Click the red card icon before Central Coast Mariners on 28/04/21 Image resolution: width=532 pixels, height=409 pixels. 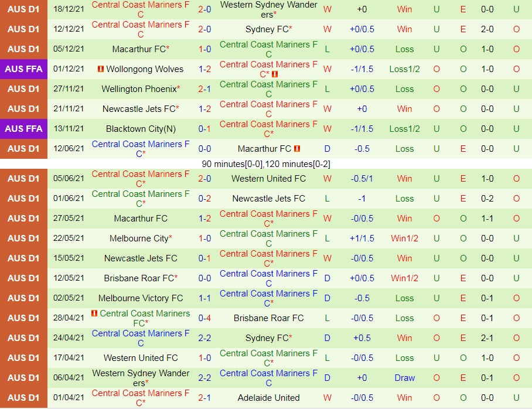pyautogui.click(x=94, y=313)
